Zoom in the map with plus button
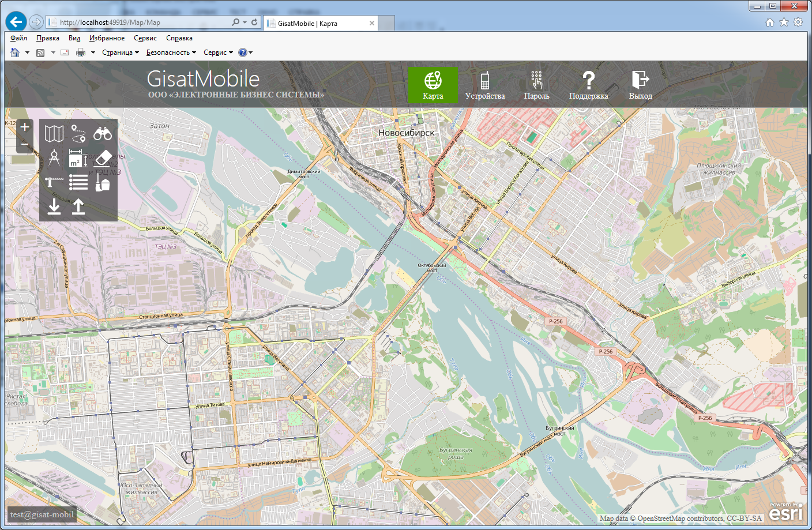Screen dimensions: 812x530 point(25,127)
